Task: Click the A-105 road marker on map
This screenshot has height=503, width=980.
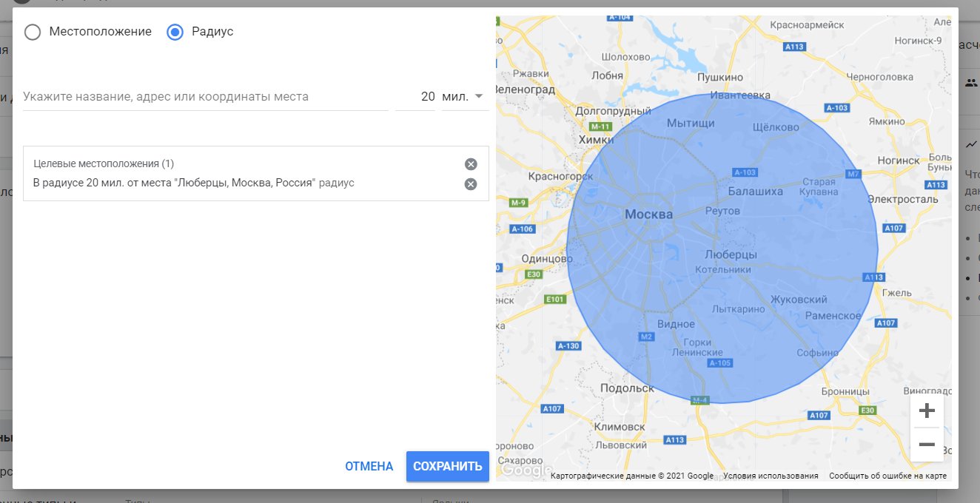Action: pyautogui.click(x=720, y=362)
